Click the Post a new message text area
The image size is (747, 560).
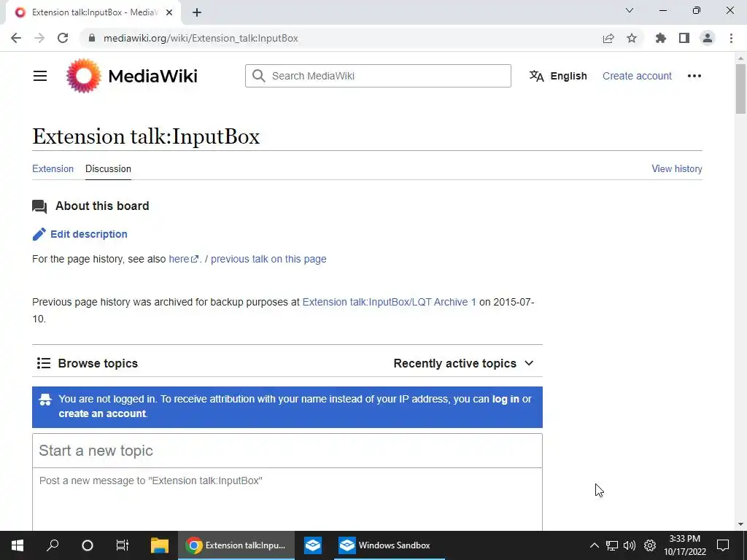click(x=287, y=499)
